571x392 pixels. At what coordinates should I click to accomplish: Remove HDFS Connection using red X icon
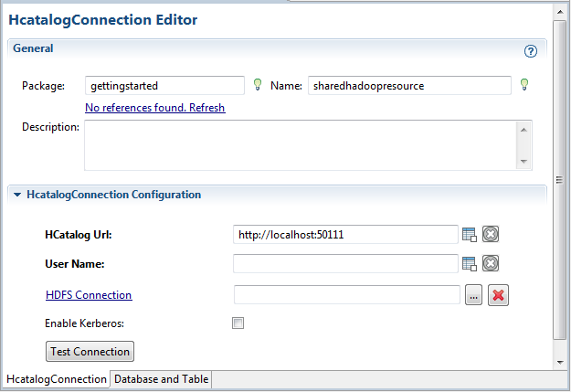point(498,295)
